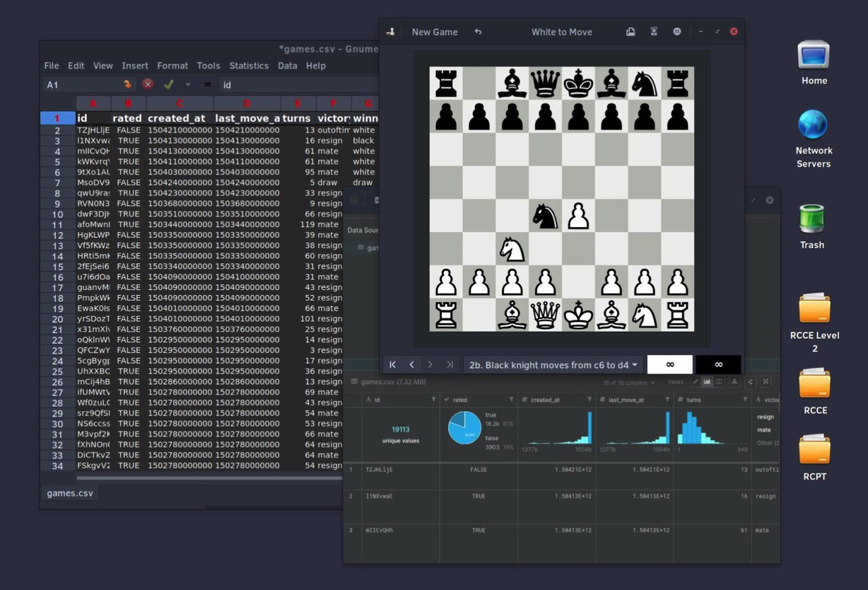868x590 pixels.
Task: Step back one move in chess history
Action: pos(411,365)
